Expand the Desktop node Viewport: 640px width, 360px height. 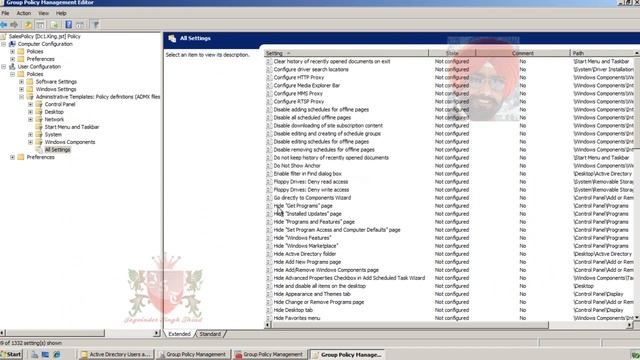tap(31, 112)
